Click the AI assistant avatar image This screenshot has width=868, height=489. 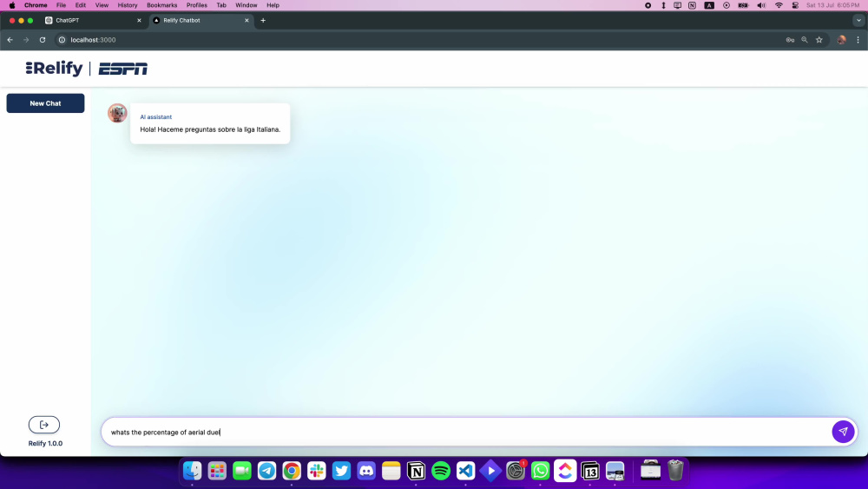(117, 113)
